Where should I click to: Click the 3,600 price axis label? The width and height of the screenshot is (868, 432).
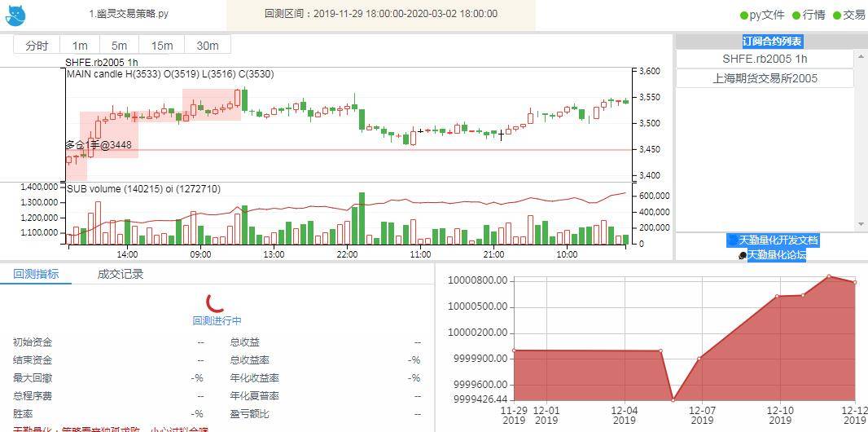point(649,72)
